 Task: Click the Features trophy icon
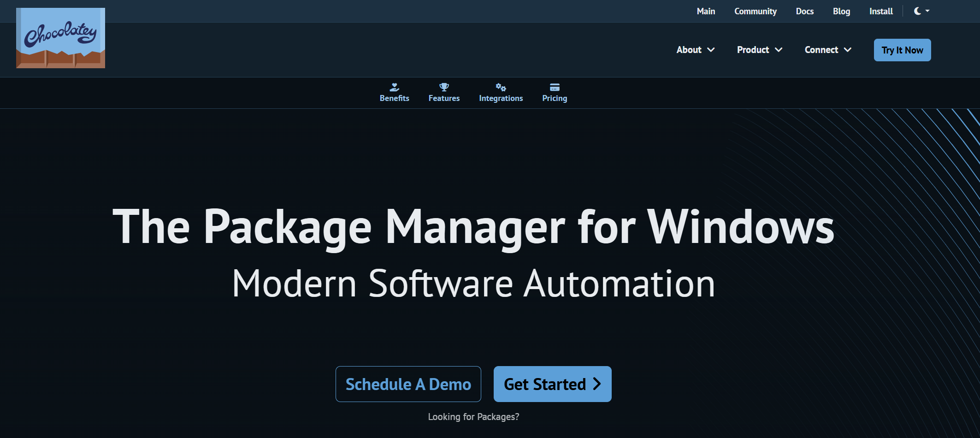[444, 87]
